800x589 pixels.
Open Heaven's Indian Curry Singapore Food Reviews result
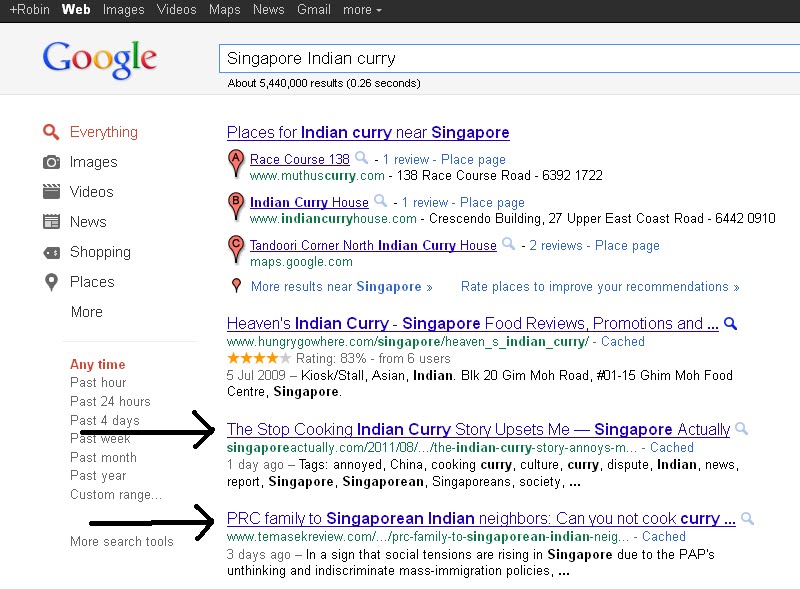pyautogui.click(x=472, y=324)
